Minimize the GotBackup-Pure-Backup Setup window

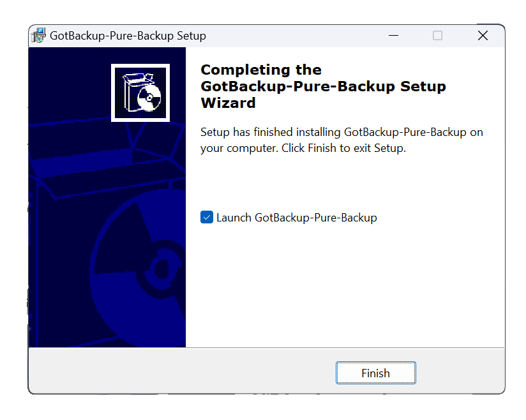pyautogui.click(x=393, y=35)
